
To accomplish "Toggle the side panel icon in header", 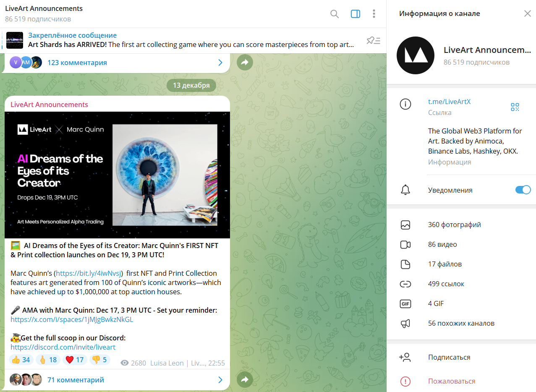I will click(x=356, y=14).
